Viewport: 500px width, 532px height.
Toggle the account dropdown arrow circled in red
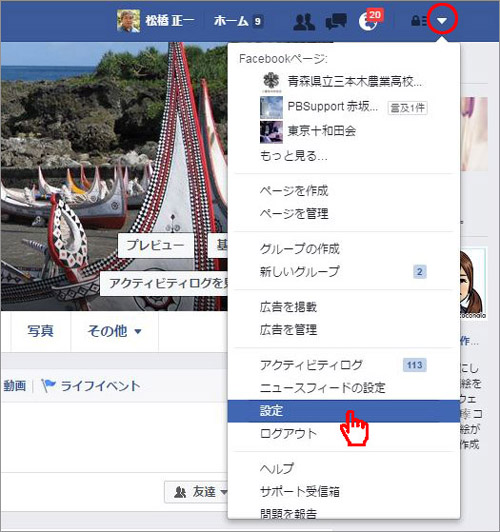442,21
